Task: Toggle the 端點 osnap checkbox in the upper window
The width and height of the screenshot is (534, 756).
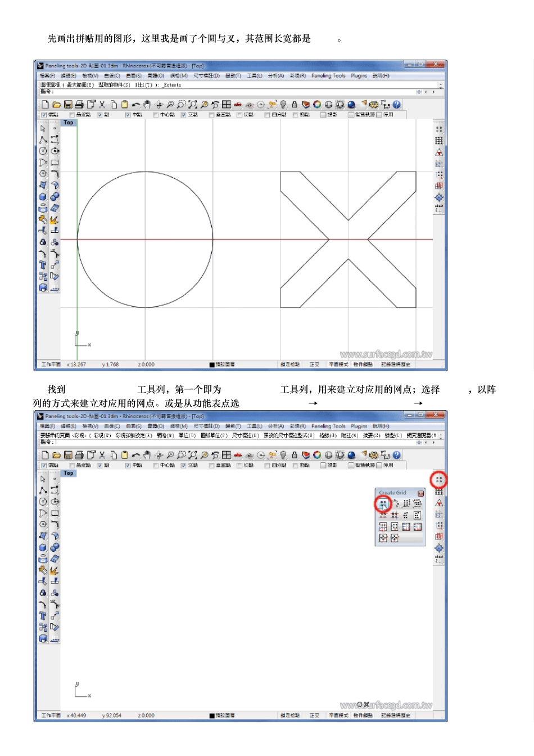Action: (44, 115)
